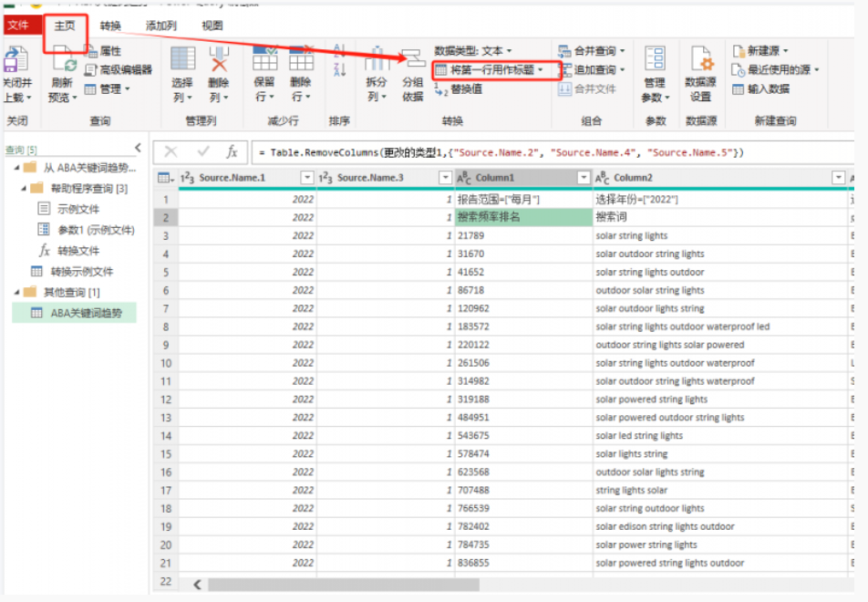Collapse the queries pane with the arrow
Viewport: 868px width, 602px height.
coord(138,148)
